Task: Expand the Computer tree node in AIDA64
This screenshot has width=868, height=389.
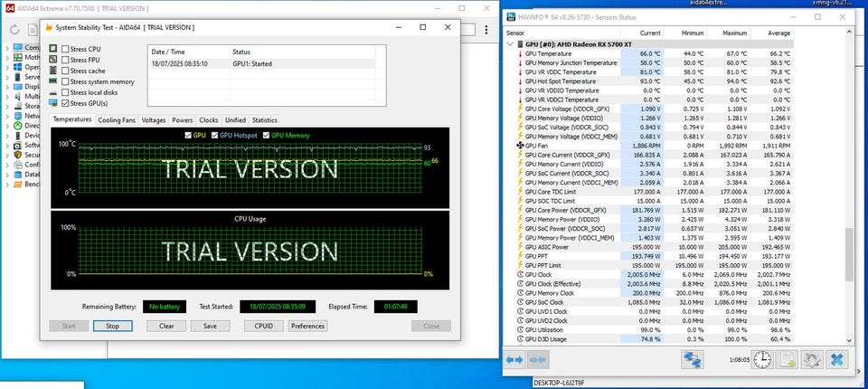Action: pos(6,48)
